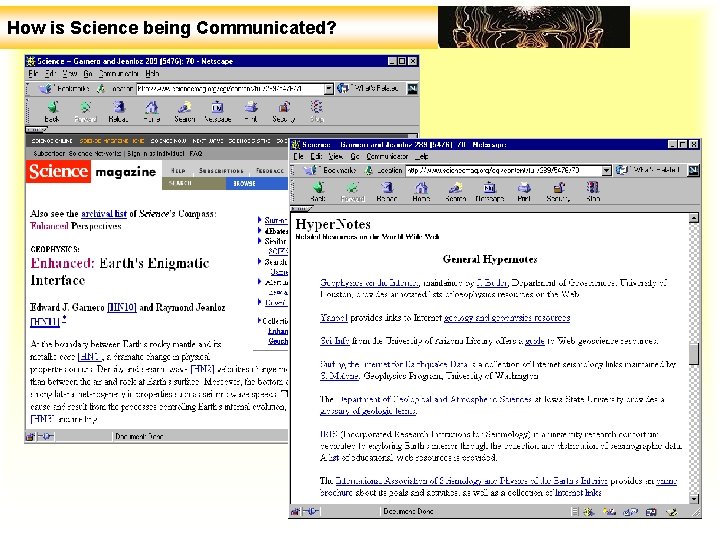Open the Yahoo! link in General Hypernotes
Screen dimensions: 720x540
(334, 317)
